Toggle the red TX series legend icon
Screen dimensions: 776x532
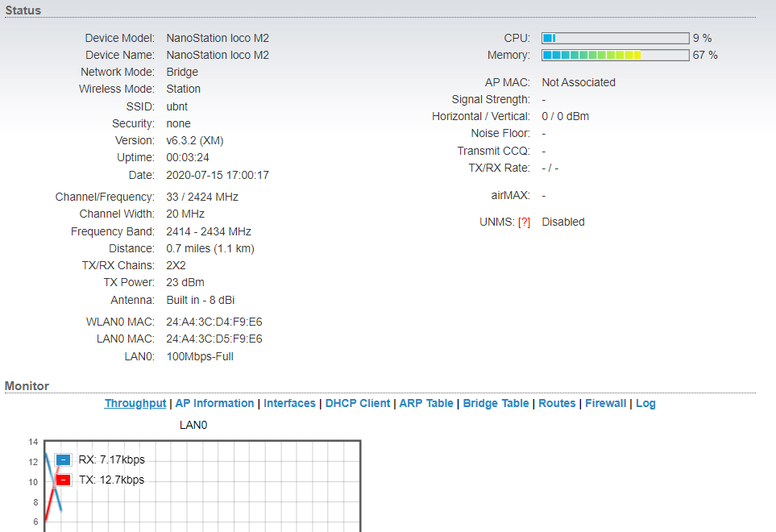(64, 480)
